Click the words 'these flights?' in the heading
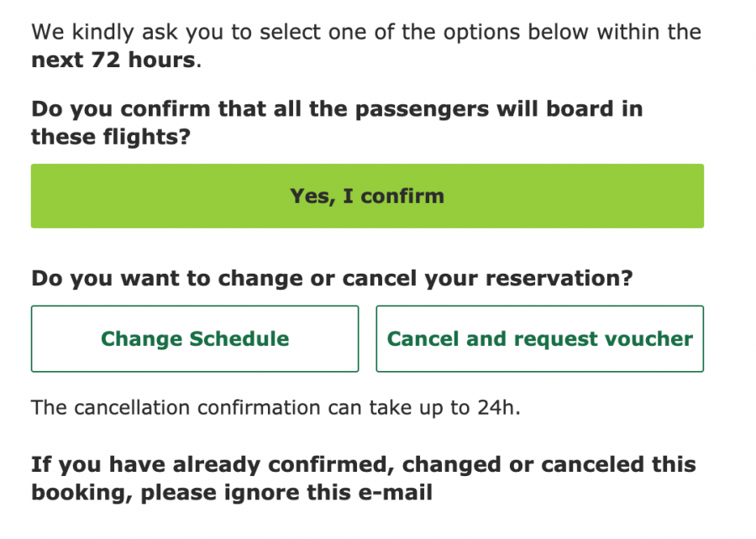The width and height of the screenshot is (756, 539). pyautogui.click(x=111, y=136)
